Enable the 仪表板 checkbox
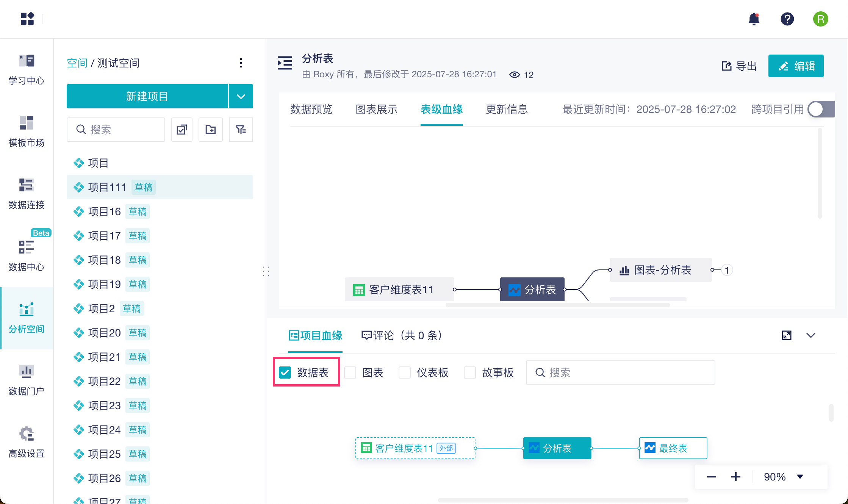Viewport: 848px width, 504px height. [x=405, y=373]
